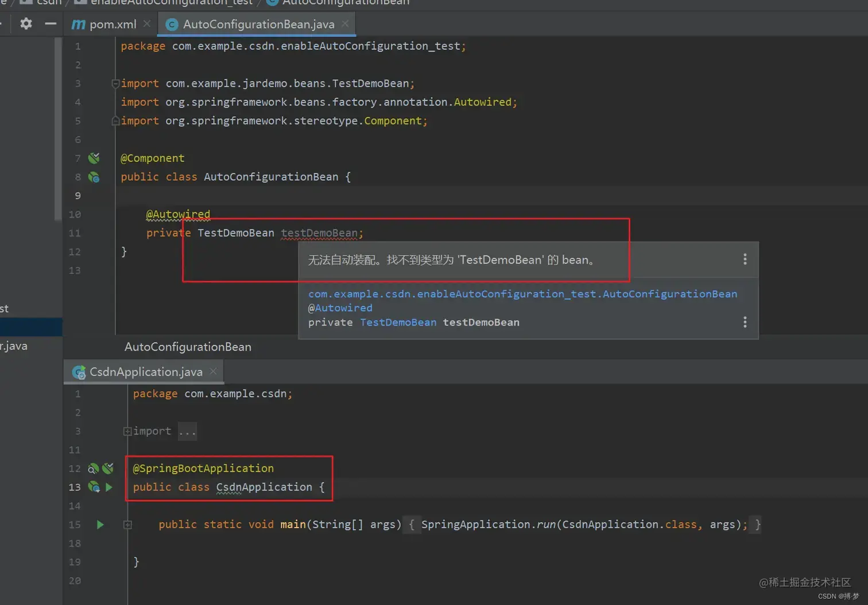This screenshot has width=868, height=605.
Task: Expand the folded main method body
Action: click(x=127, y=525)
